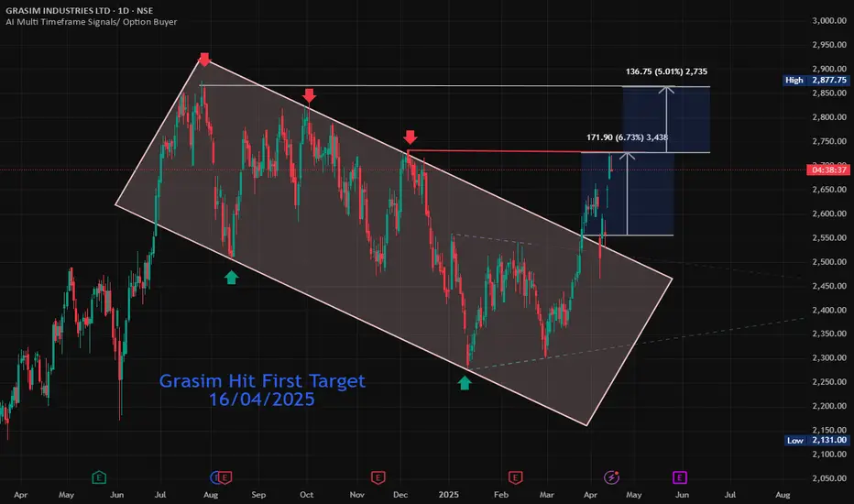Click the 2,750.00 price axis label
The height and width of the screenshot is (504, 854).
(x=829, y=141)
